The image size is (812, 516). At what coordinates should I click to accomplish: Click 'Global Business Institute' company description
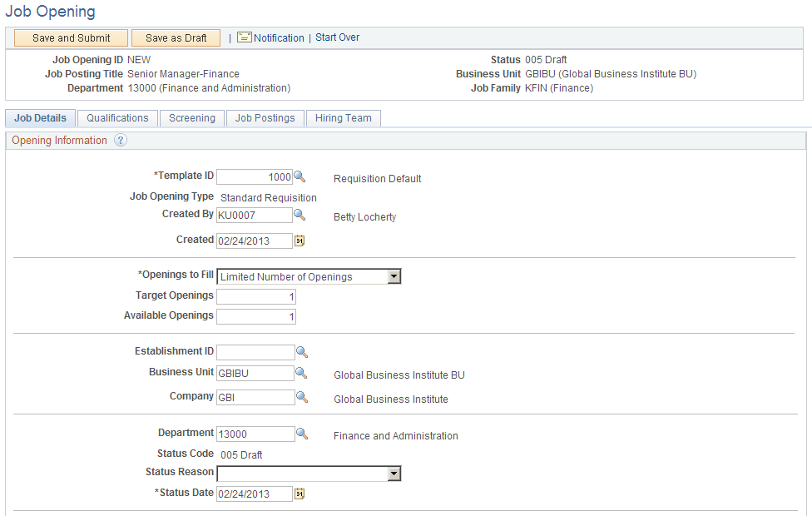tap(391, 399)
